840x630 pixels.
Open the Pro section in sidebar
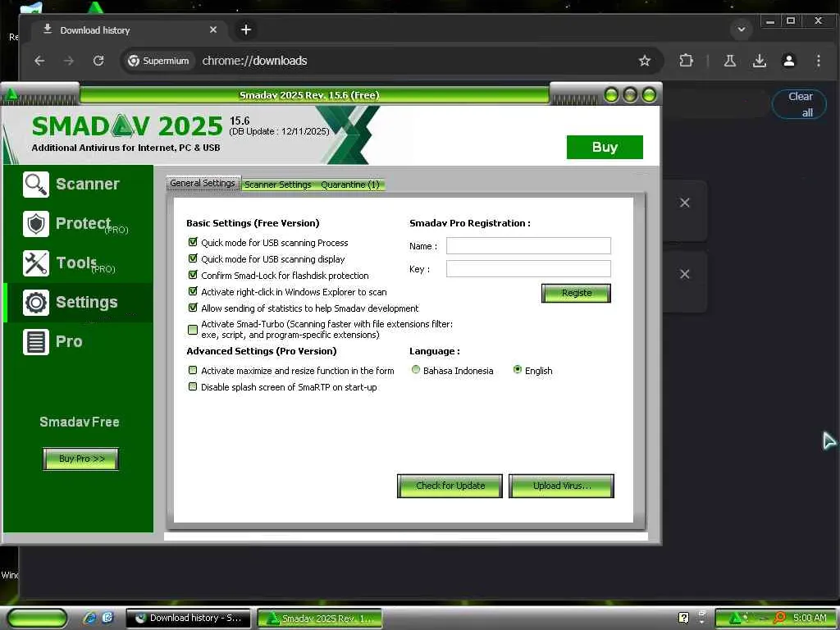[x=52, y=342]
